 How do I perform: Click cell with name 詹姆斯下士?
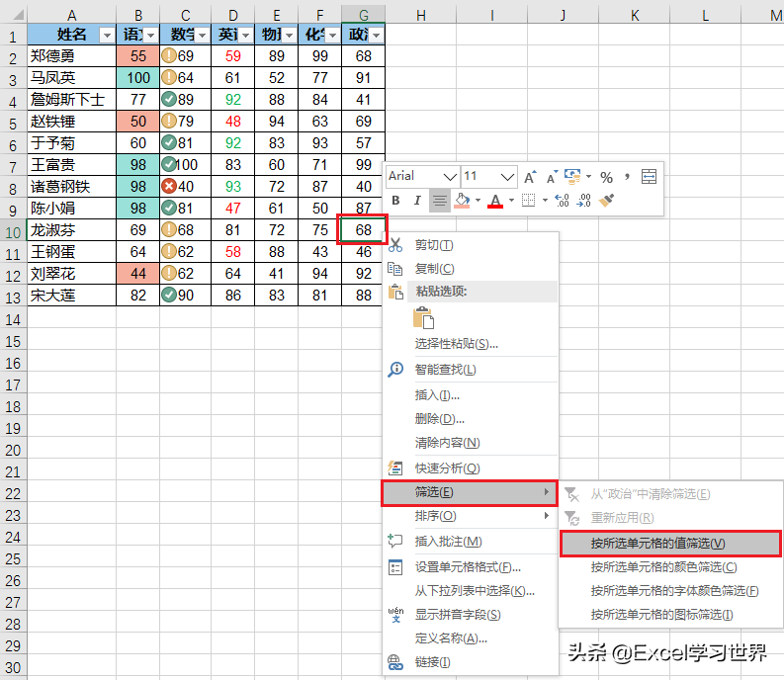(71, 100)
